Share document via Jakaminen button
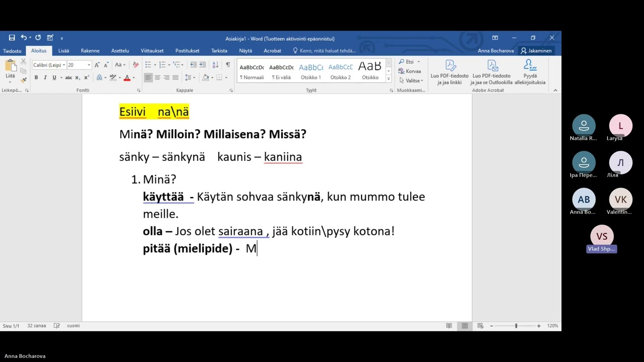The image size is (644, 362). point(536,51)
